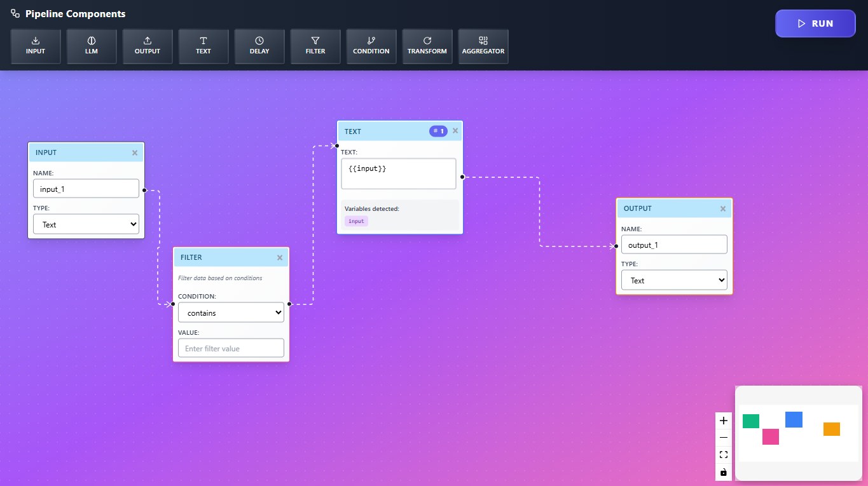
Task: Close the TEXT node
Action: pyautogui.click(x=455, y=131)
